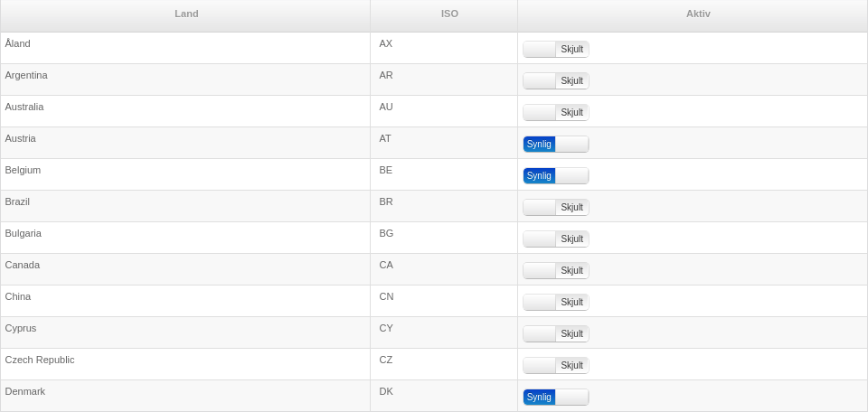The image size is (868, 412).
Task: Disable the Austria Synlig toggle
Action: pos(555,144)
